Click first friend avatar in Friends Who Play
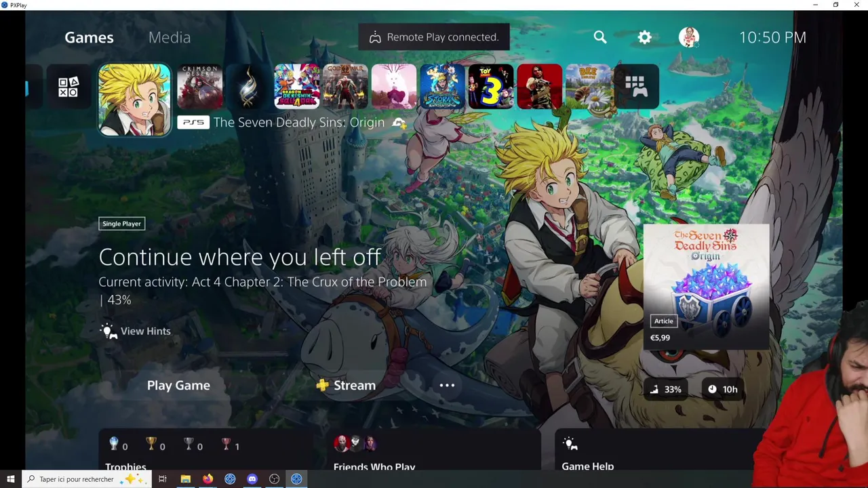Image resolution: width=868 pixels, height=488 pixels. pyautogui.click(x=341, y=444)
